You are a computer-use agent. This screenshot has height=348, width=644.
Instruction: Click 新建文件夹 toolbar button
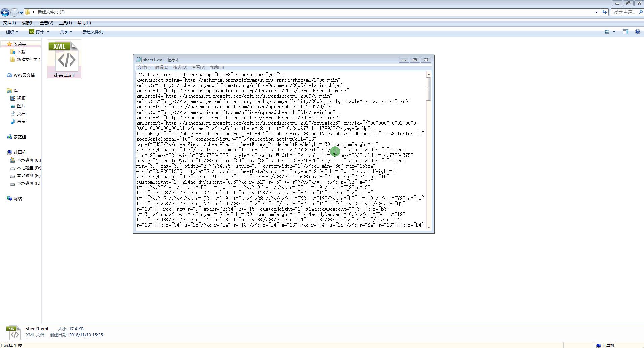(93, 32)
